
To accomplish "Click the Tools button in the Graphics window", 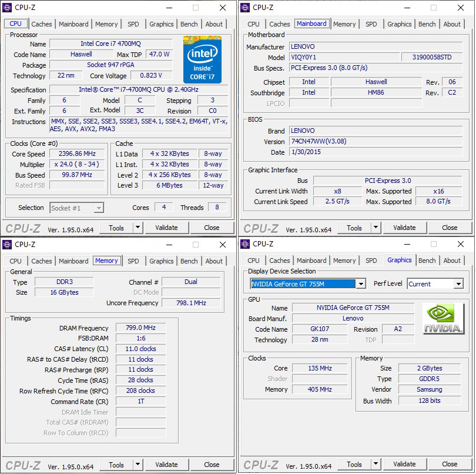I will tap(354, 464).
